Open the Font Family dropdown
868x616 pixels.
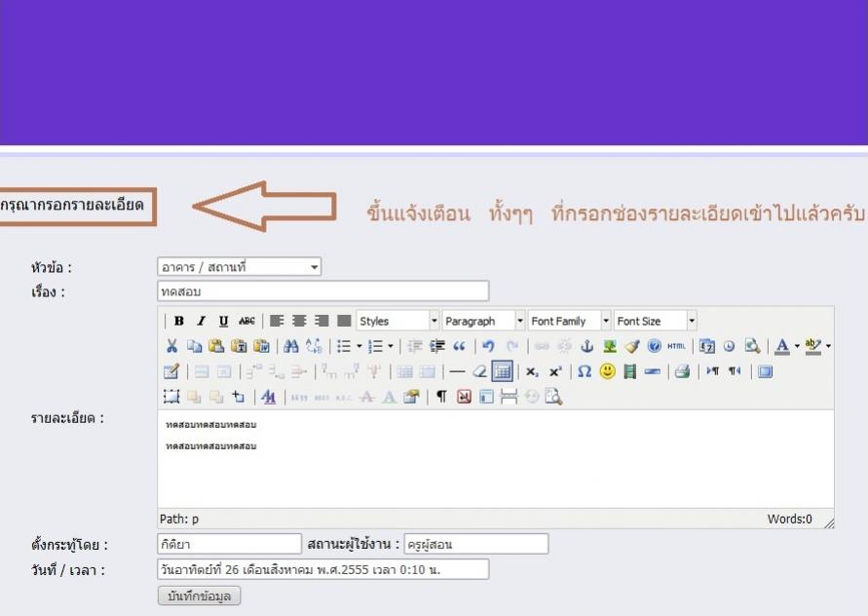click(569, 321)
